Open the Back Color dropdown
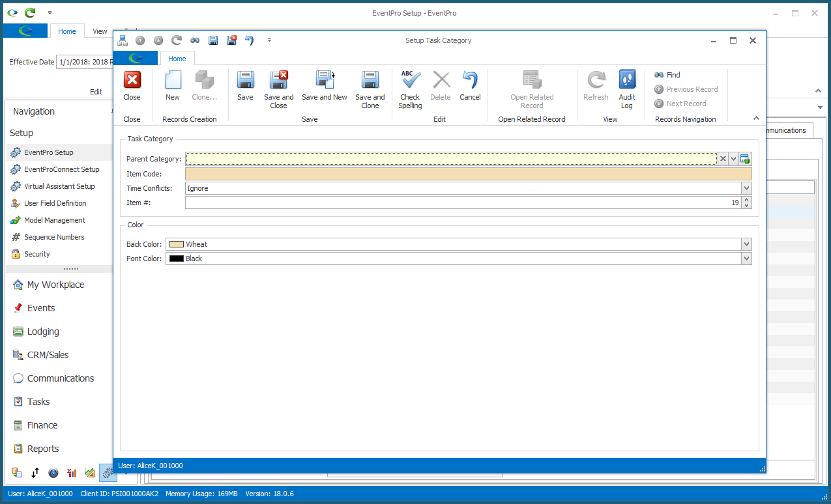Viewport: 831px width, 504px height. (x=746, y=244)
